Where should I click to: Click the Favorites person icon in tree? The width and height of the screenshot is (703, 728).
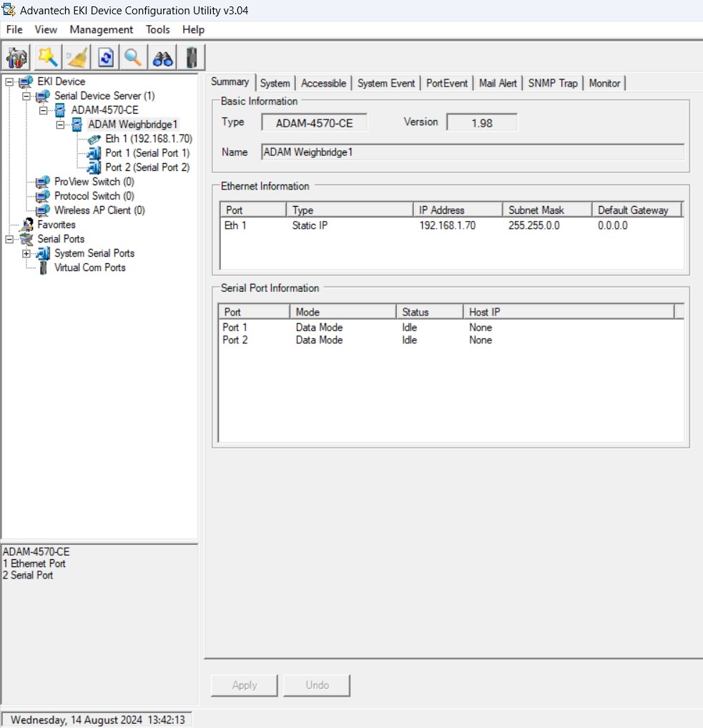(27, 225)
